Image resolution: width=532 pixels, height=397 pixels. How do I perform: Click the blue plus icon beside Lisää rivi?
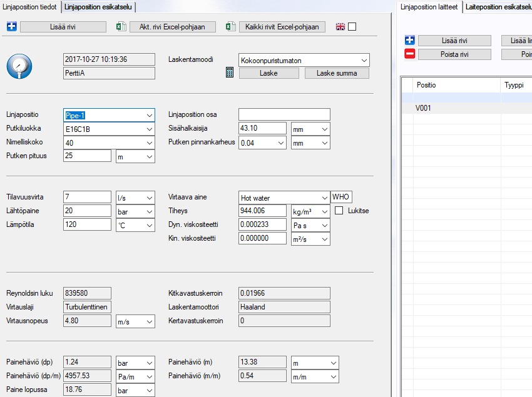[11, 27]
